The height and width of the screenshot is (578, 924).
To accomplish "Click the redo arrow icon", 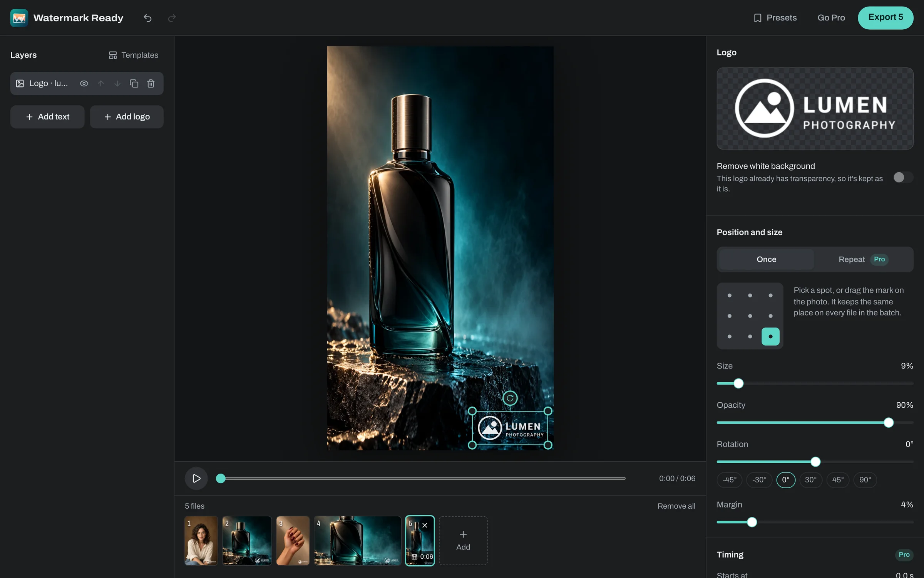I will 172,18.
